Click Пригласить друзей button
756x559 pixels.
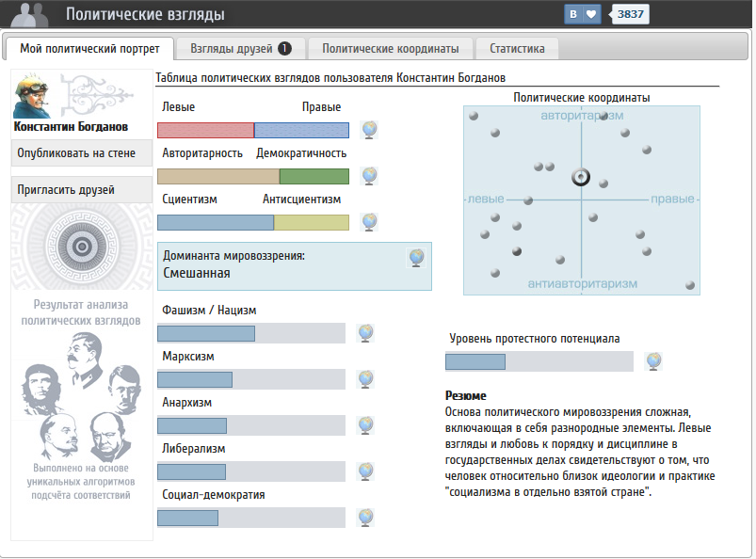[x=81, y=189]
